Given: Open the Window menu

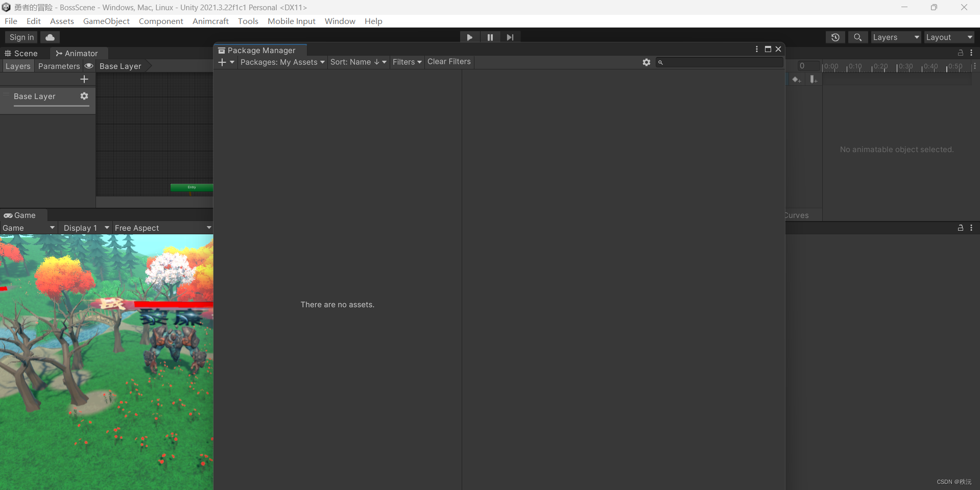Looking at the screenshot, I should point(340,21).
